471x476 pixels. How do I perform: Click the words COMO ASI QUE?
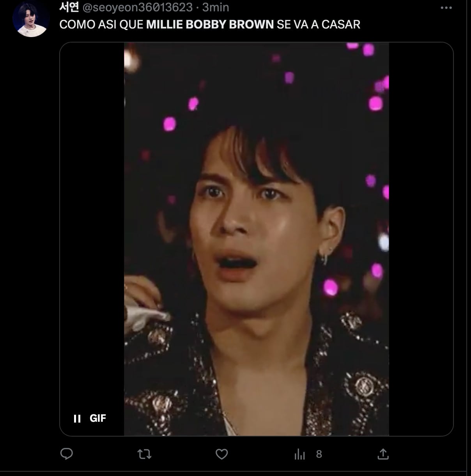coord(101,24)
